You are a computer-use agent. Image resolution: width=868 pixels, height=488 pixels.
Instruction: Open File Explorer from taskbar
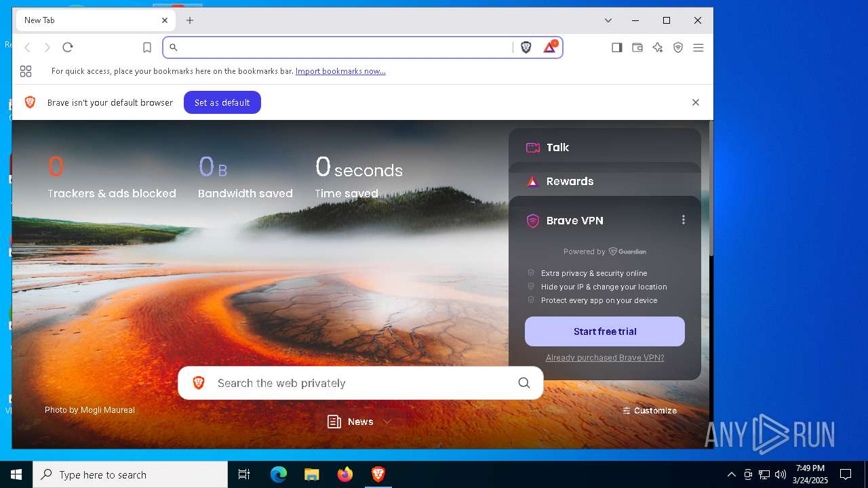coord(311,474)
